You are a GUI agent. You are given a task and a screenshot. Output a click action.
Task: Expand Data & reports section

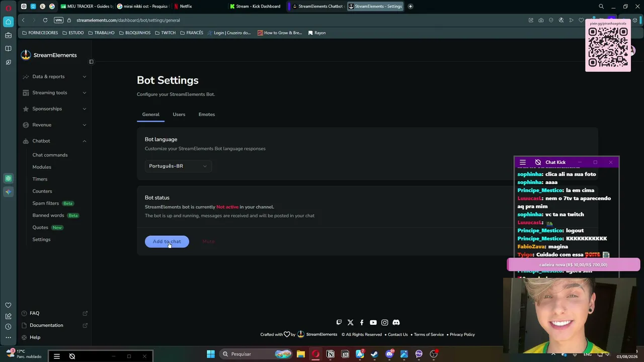[54, 76]
